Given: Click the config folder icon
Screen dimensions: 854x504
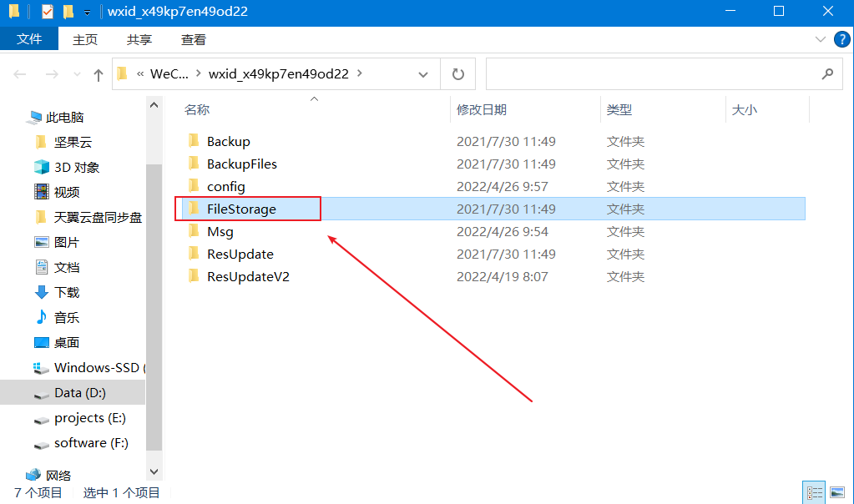Looking at the screenshot, I should [194, 186].
